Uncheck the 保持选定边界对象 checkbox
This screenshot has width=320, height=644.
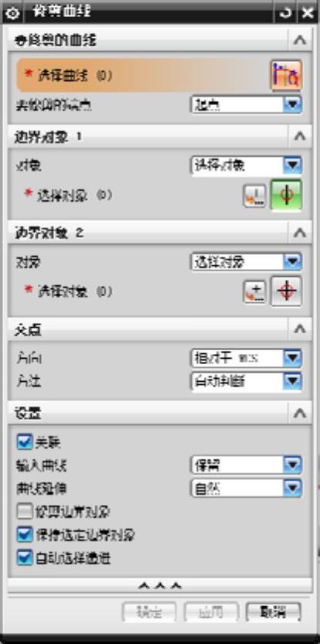coord(25,535)
